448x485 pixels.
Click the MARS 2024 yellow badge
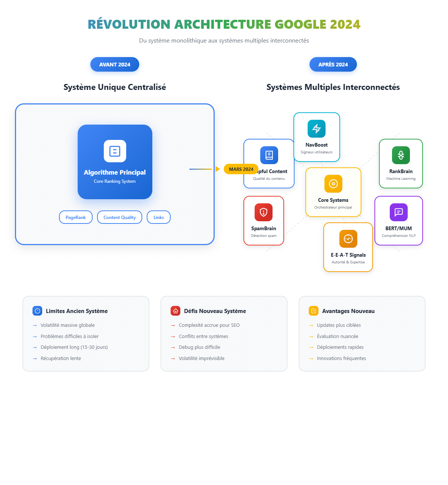[x=241, y=169]
